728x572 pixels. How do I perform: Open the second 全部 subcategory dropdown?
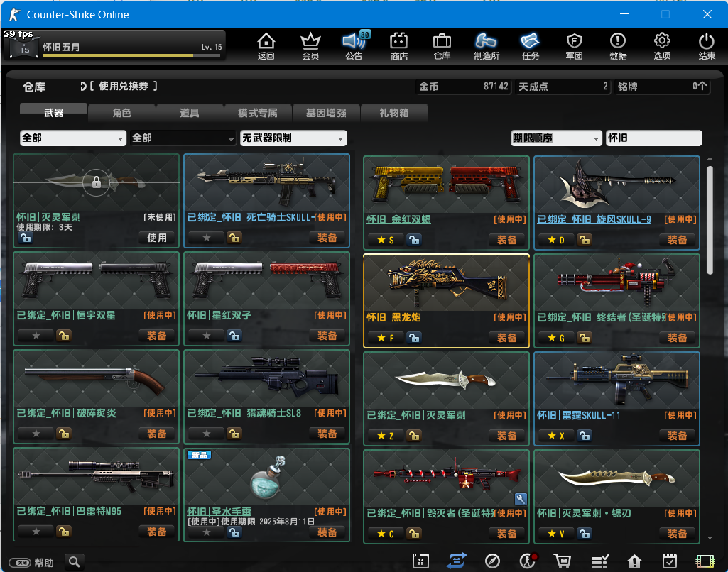(183, 138)
